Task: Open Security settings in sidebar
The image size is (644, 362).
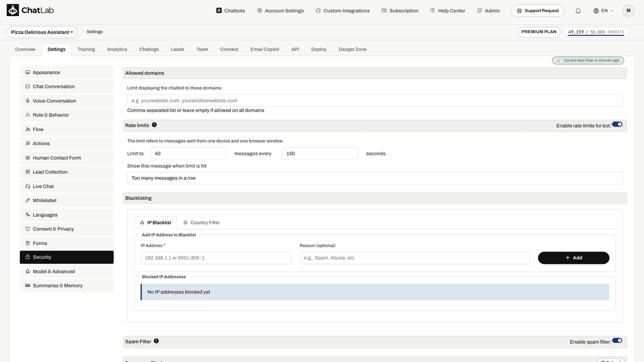Action: [x=67, y=257]
